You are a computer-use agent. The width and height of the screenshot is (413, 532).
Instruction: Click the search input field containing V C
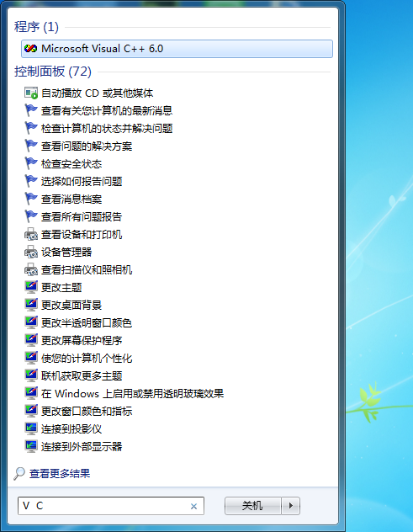coord(111,506)
